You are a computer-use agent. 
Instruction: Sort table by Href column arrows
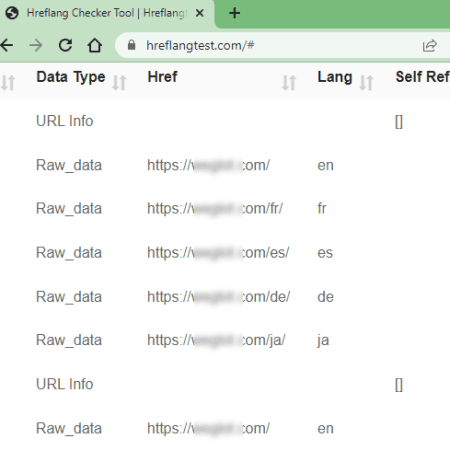289,83
